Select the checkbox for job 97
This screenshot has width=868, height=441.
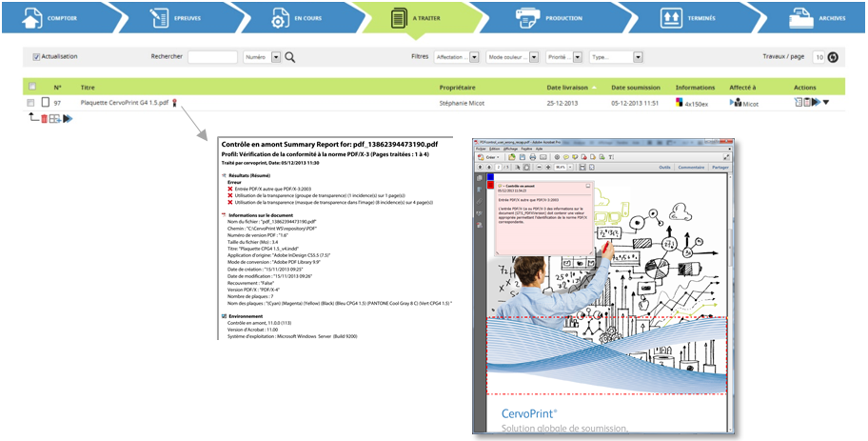[x=31, y=102]
